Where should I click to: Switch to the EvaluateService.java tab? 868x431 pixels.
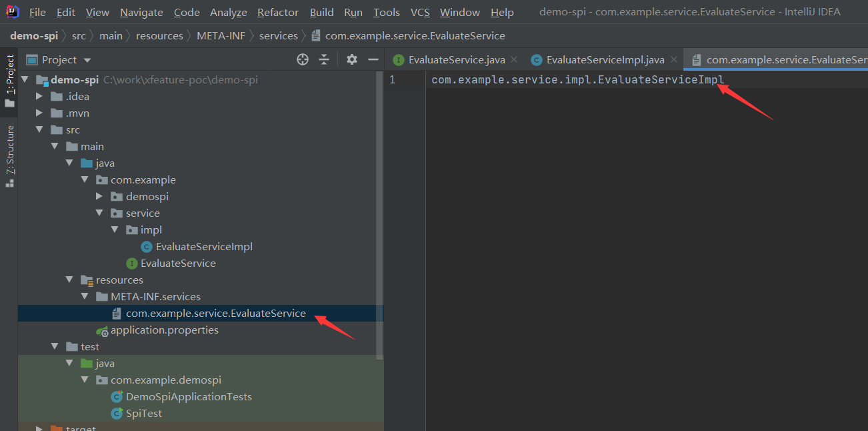[456, 60]
